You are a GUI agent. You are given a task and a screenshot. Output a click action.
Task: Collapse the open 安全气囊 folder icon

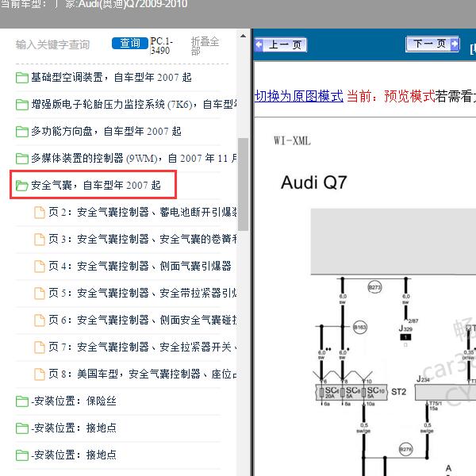click(x=22, y=185)
